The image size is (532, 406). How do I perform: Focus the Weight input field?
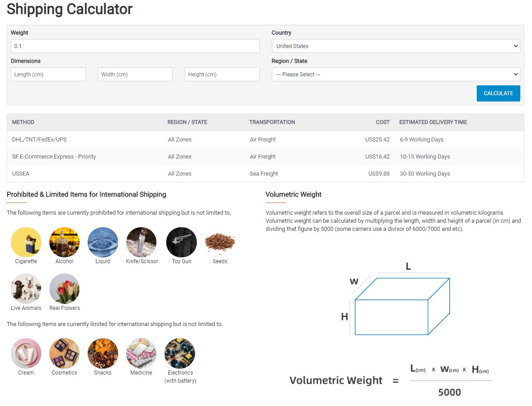pyautogui.click(x=135, y=46)
